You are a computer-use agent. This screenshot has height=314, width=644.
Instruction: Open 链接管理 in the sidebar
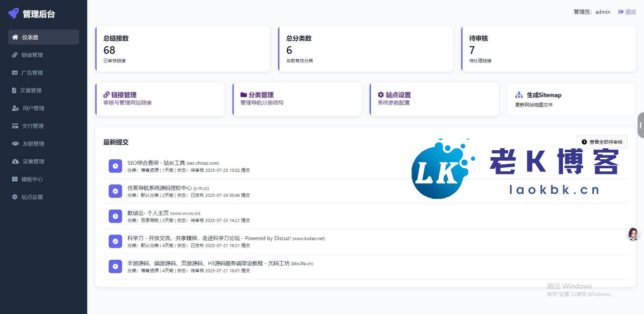coord(32,55)
